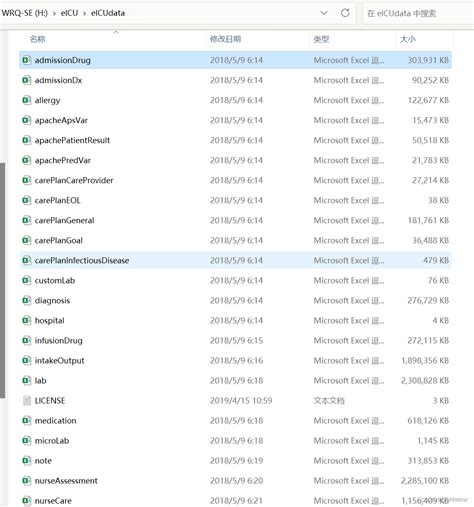Click the Excel icon beside the lab file
Image resolution: width=474 pixels, height=507 pixels.
coord(26,381)
